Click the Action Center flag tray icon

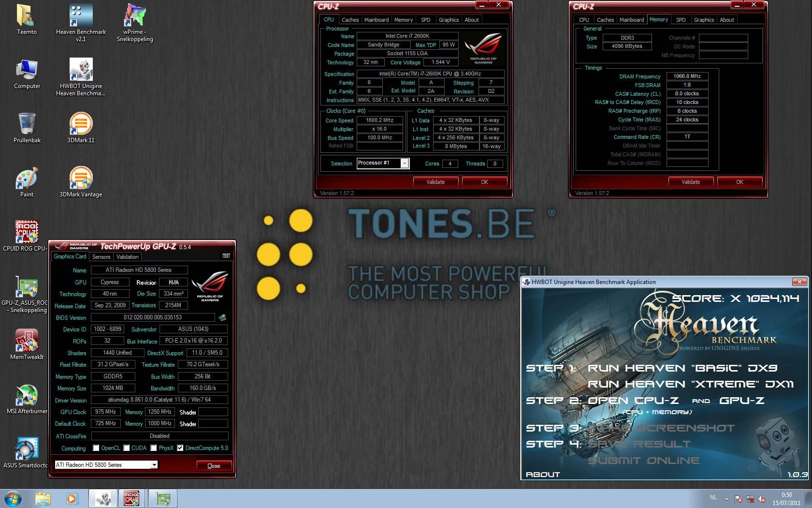point(738,499)
